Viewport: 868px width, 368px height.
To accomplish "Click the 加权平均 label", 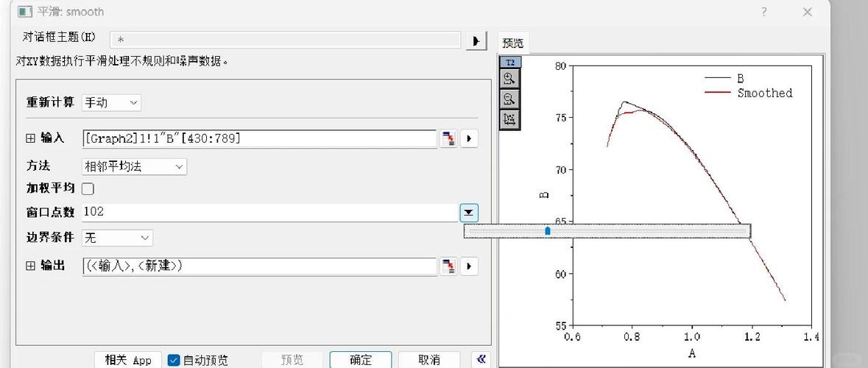I will pos(50,188).
